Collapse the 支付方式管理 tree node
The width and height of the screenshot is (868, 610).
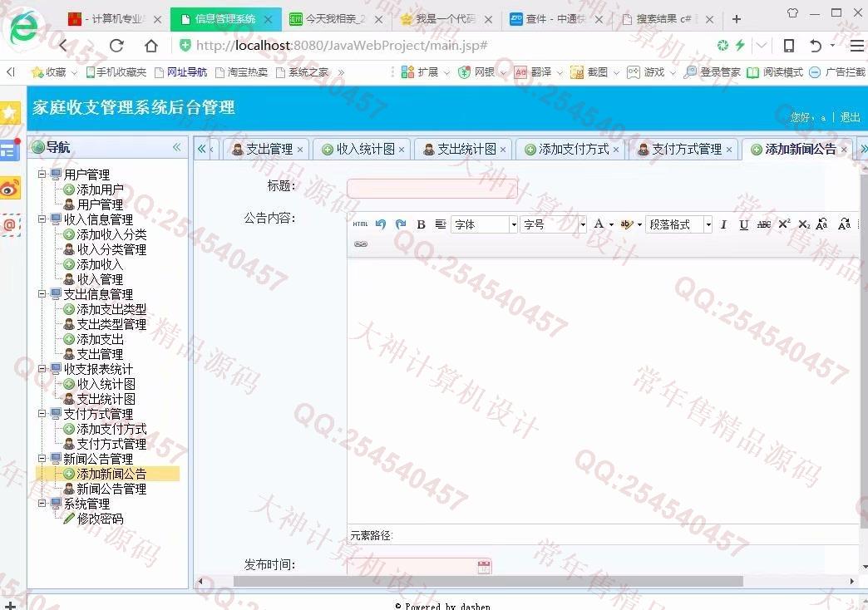pyautogui.click(x=42, y=413)
